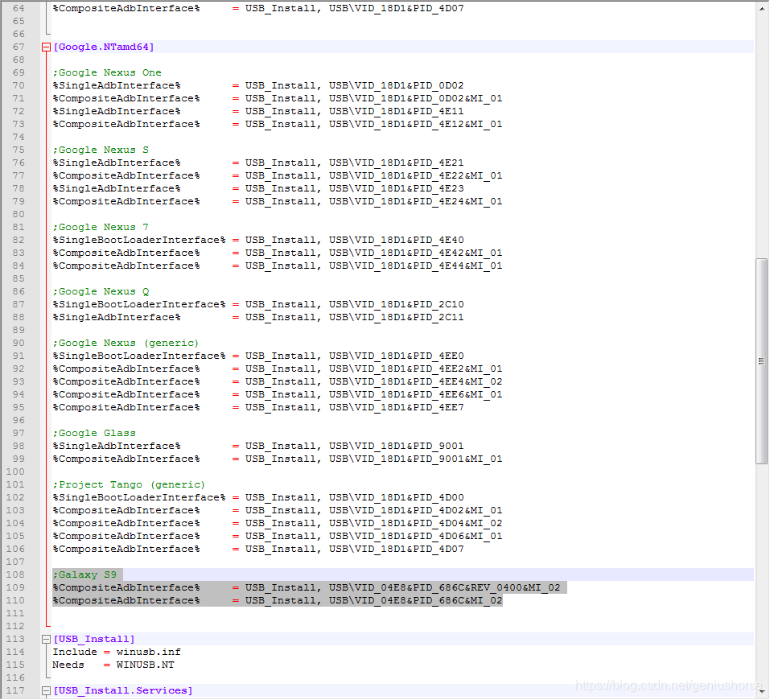Viewport: 770px width, 700px height.
Task: Click the ';Project Tango (generic)' comment
Action: 130,484
